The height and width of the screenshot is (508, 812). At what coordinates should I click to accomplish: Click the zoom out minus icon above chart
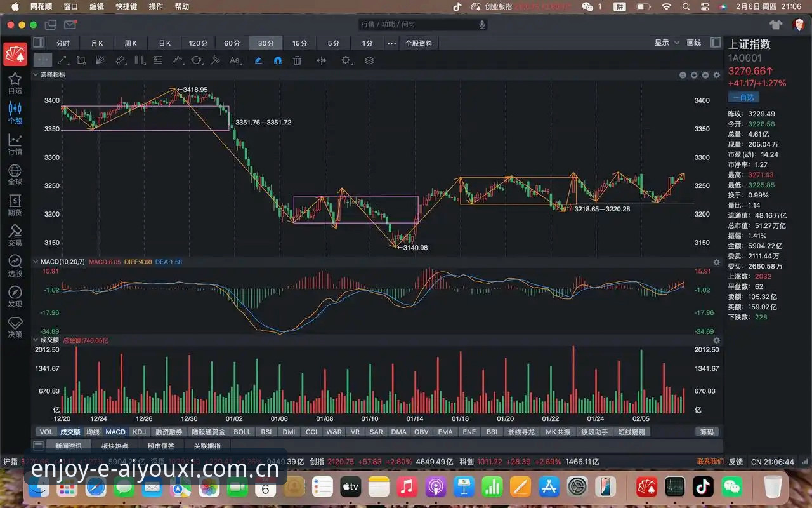point(705,75)
